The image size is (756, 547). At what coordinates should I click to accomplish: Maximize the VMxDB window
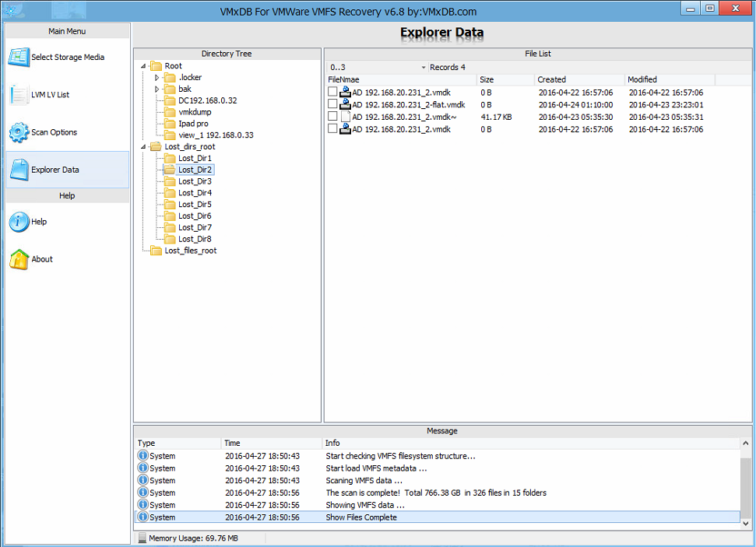click(x=710, y=9)
